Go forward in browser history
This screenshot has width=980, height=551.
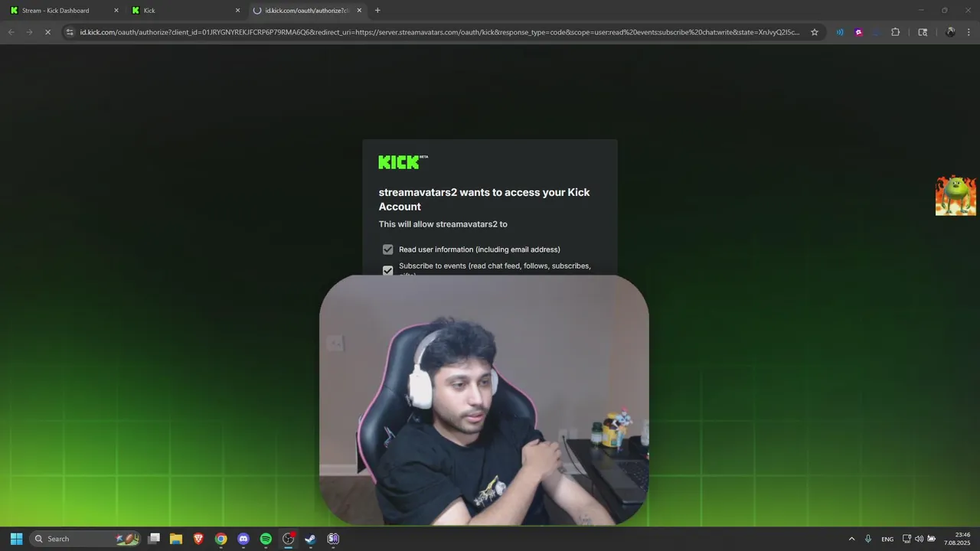pos(29,32)
